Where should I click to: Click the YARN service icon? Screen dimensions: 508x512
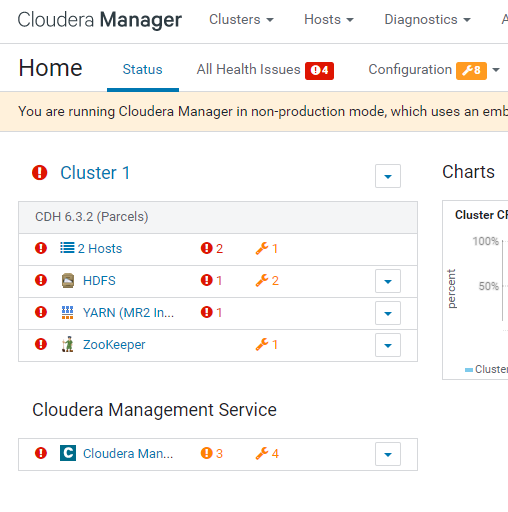[x=68, y=312]
